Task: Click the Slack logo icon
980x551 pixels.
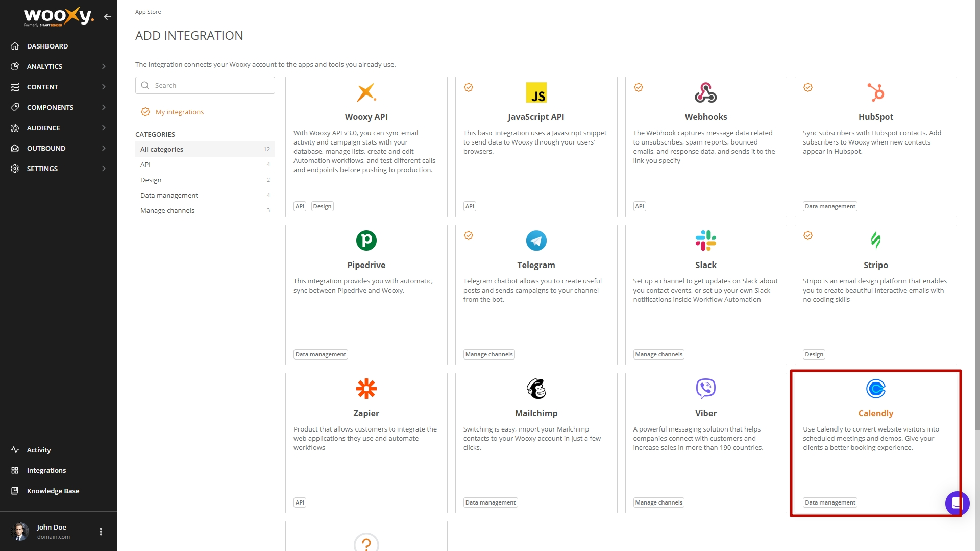Action: pos(705,241)
